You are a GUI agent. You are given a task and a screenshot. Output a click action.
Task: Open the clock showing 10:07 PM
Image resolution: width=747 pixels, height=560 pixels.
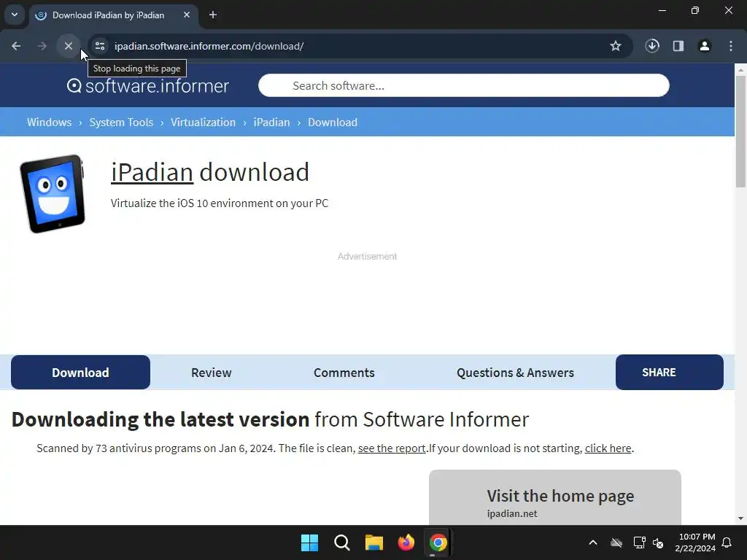[695, 542]
